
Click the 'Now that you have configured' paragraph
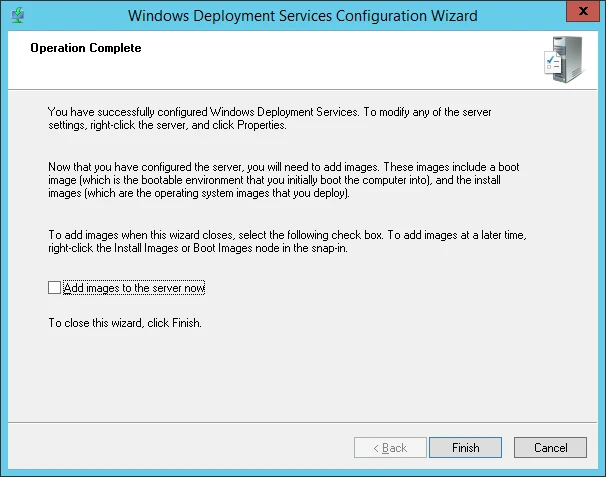(x=284, y=180)
